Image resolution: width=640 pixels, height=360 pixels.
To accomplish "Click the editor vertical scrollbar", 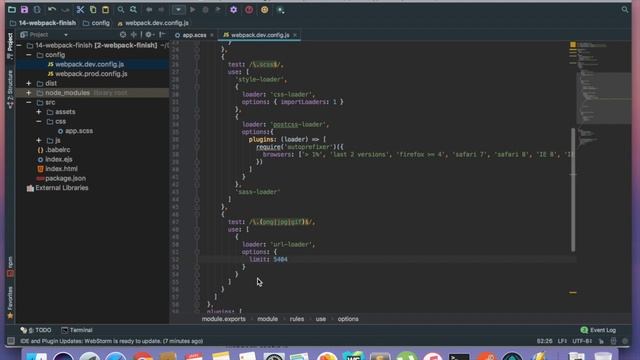I will pyautogui.click(x=573, y=190).
